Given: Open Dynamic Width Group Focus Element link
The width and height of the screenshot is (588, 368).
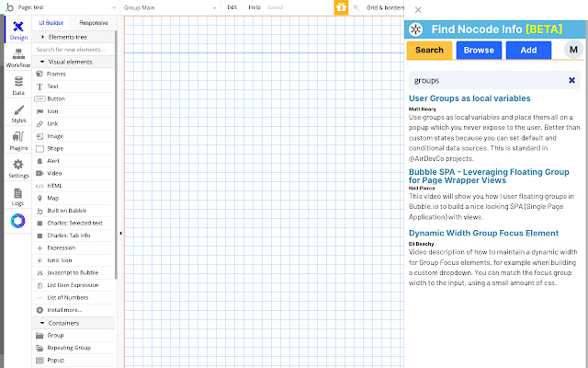Looking at the screenshot, I should point(483,233).
